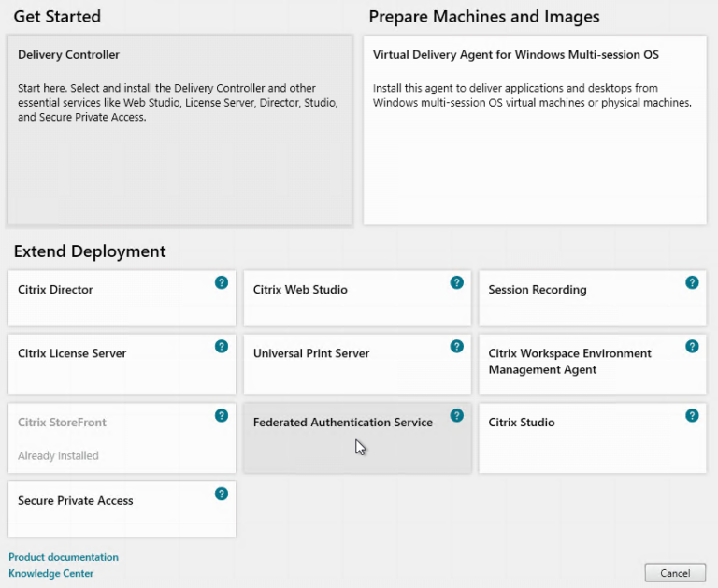
Task: Choose Session Recording installation tile
Action: tap(580, 299)
